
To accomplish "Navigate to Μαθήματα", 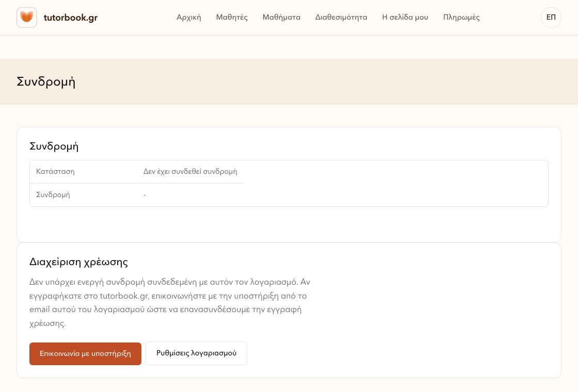I will [281, 18].
